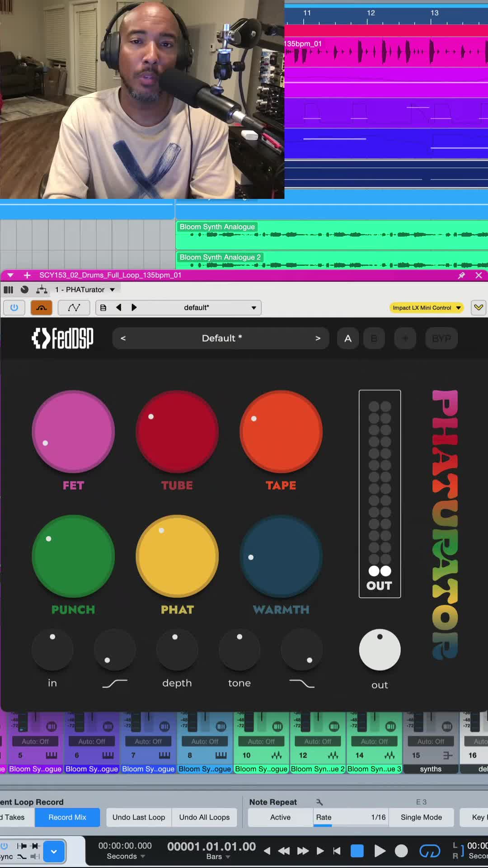Viewport: 488px width, 868px height.
Task: Adjust the orange TAPE knob
Action: (281, 432)
